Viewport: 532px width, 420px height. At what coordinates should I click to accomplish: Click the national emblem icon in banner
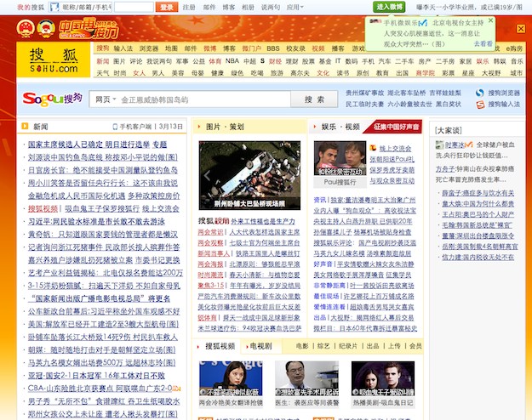point(26,28)
